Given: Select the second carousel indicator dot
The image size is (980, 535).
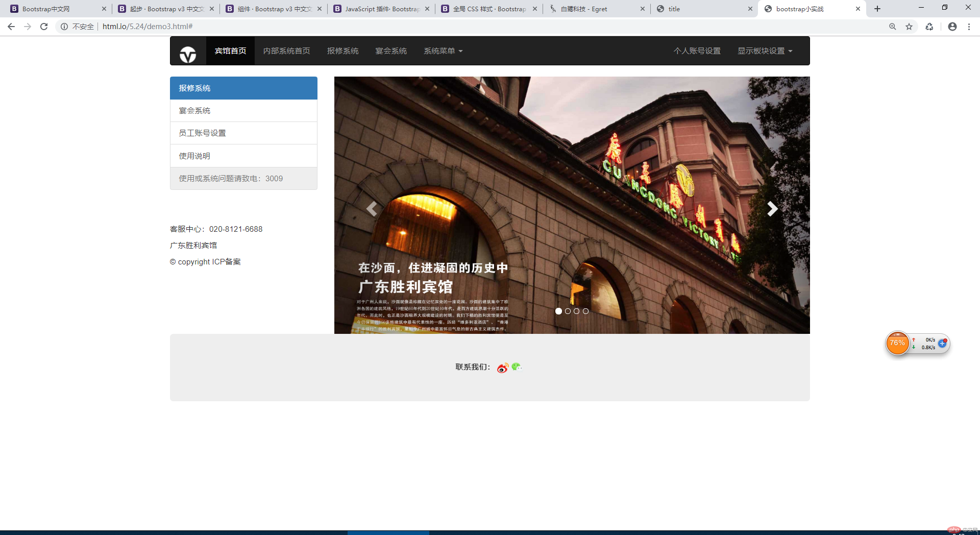Looking at the screenshot, I should tap(568, 311).
